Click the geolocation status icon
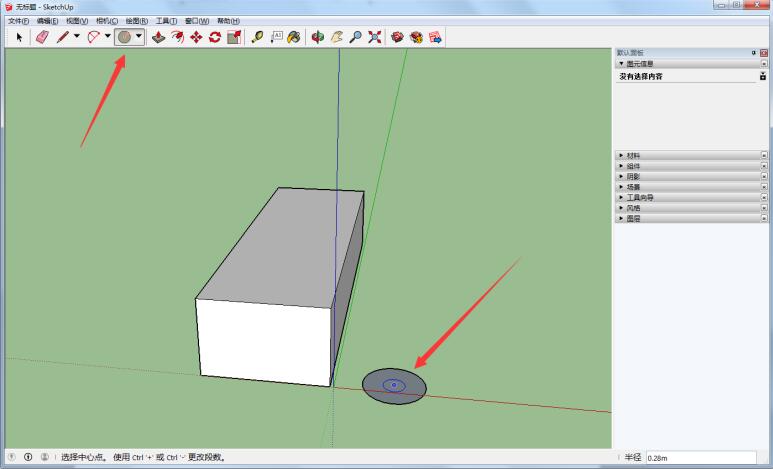The height and width of the screenshot is (469, 773). [x=12, y=457]
